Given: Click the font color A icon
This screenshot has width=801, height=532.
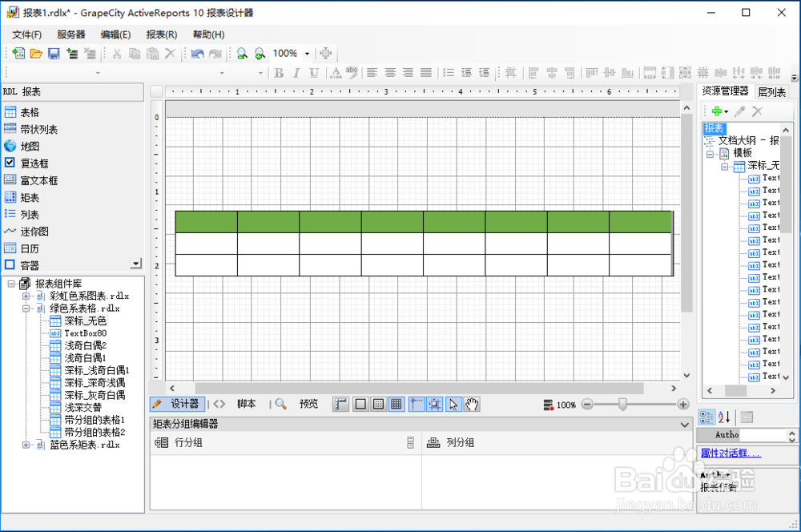Looking at the screenshot, I should click(336, 73).
